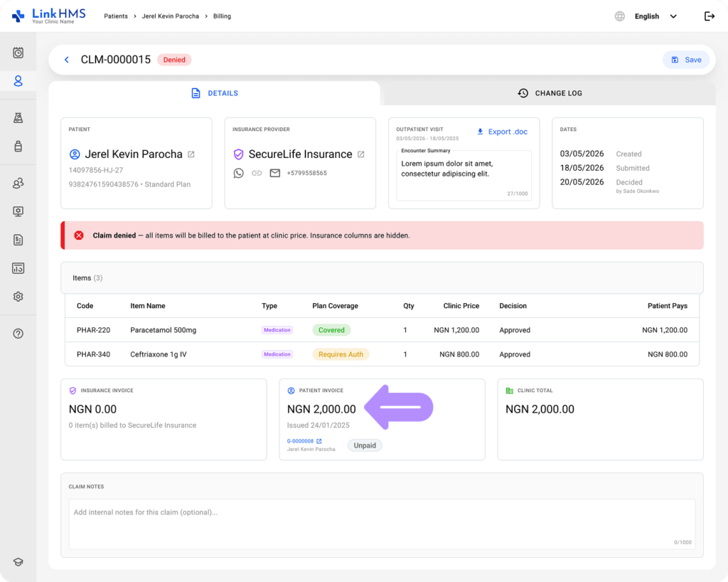Viewport: 728px width, 582px height.
Task: Click Ceftriaxone 1g IV item name
Action: [159, 354]
